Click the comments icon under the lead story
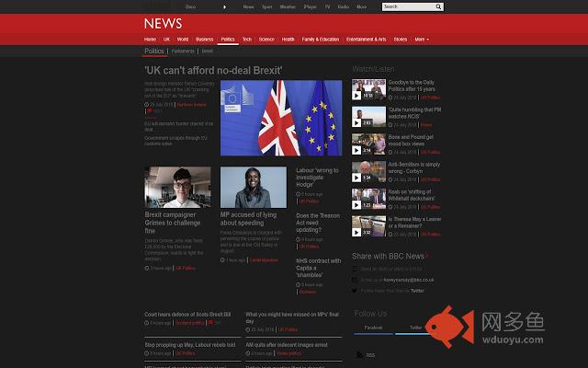Viewport: 588px width, 368px height. coord(149,110)
